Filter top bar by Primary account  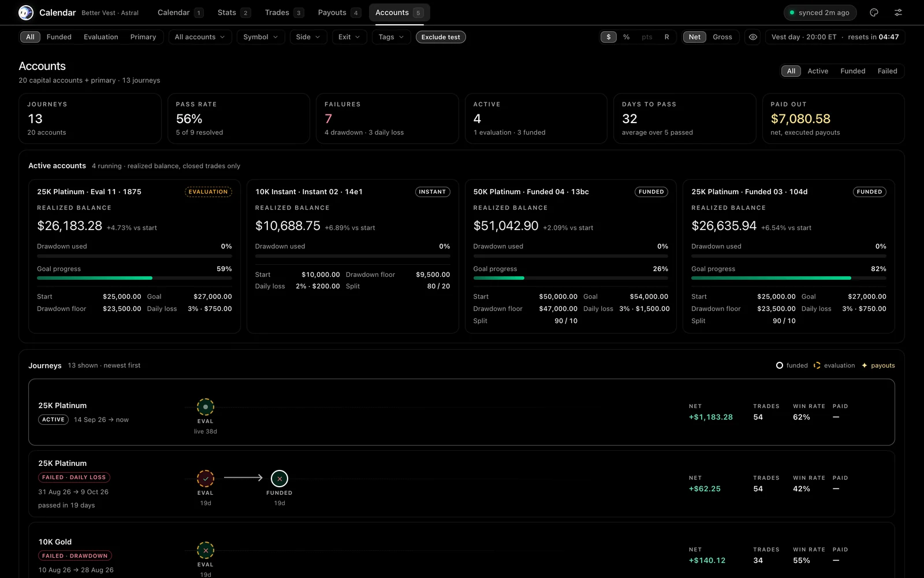[x=143, y=37]
